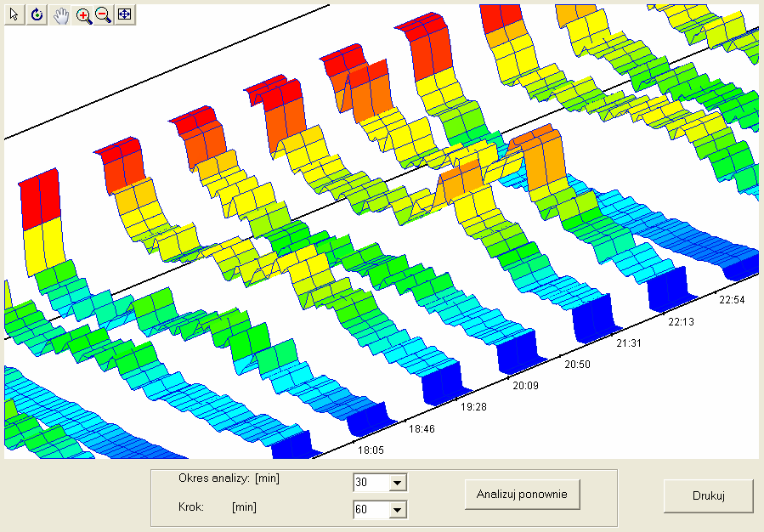764x532 pixels.
Task: Click the 20:50 time axis label
Action: pos(577,365)
